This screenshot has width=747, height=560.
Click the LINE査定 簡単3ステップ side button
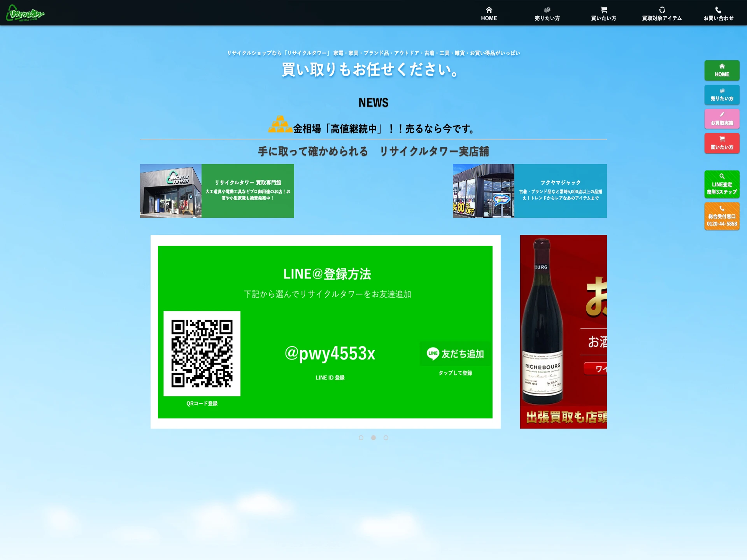(722, 184)
